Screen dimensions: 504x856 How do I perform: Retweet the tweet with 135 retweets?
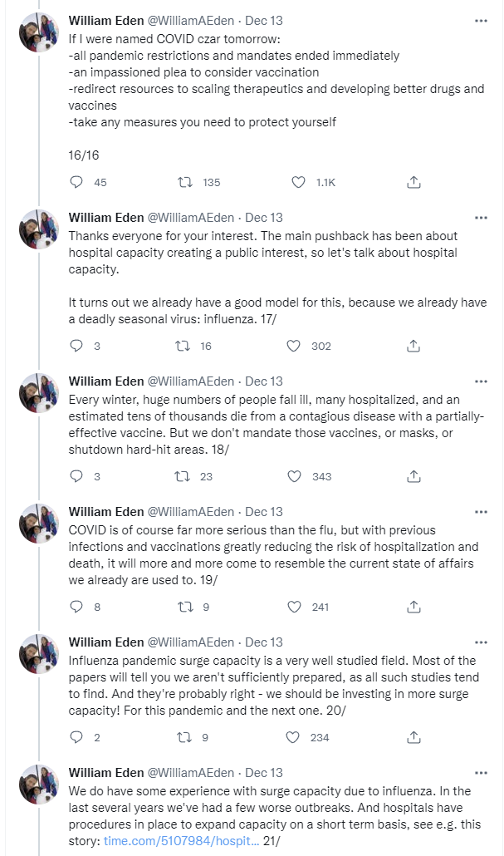(x=188, y=182)
